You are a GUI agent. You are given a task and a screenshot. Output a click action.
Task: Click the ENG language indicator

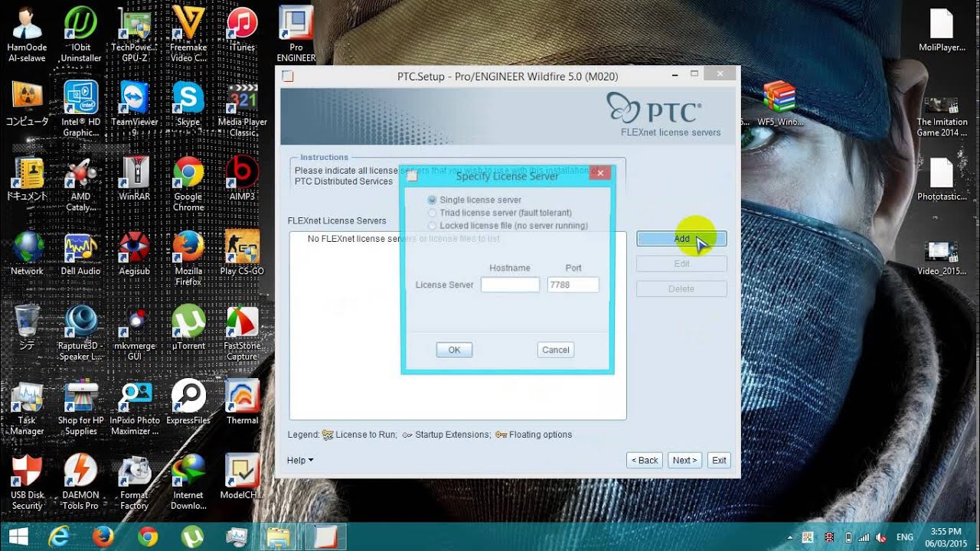click(904, 536)
